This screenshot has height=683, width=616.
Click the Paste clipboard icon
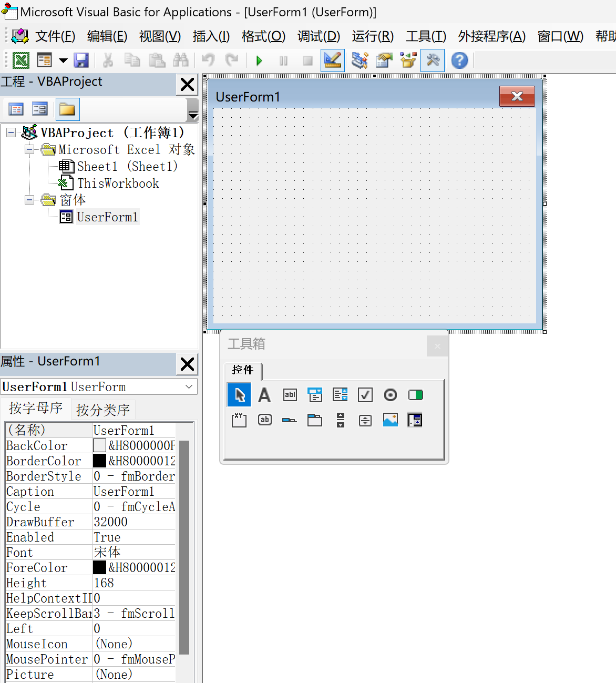(157, 60)
